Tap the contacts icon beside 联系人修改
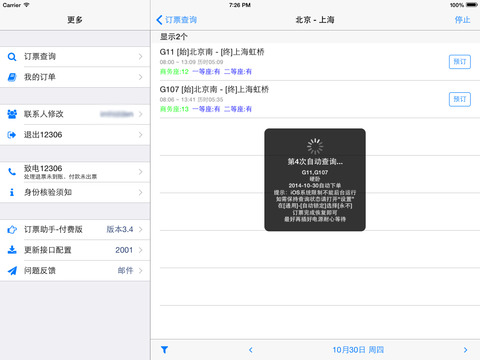 click(x=12, y=114)
